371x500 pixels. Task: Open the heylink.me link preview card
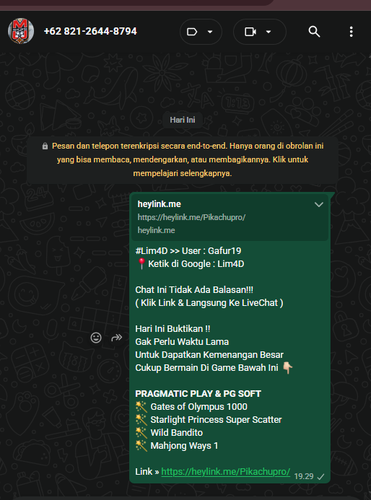pos(230,217)
